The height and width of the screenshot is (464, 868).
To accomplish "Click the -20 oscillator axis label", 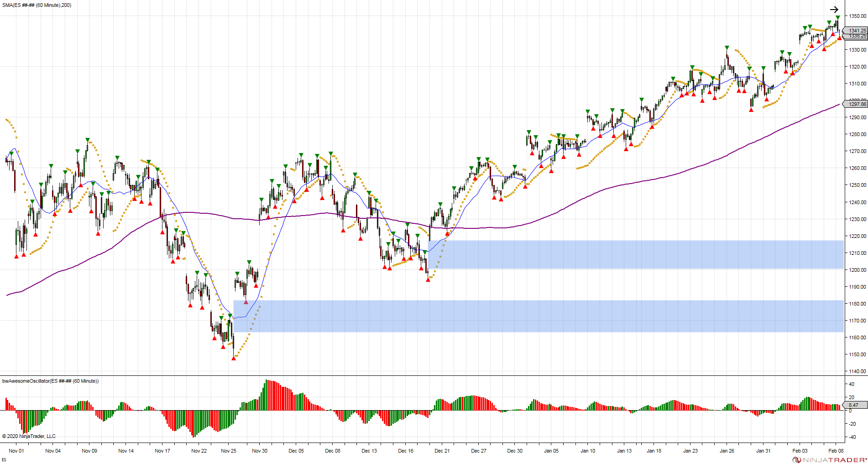I will [852, 424].
